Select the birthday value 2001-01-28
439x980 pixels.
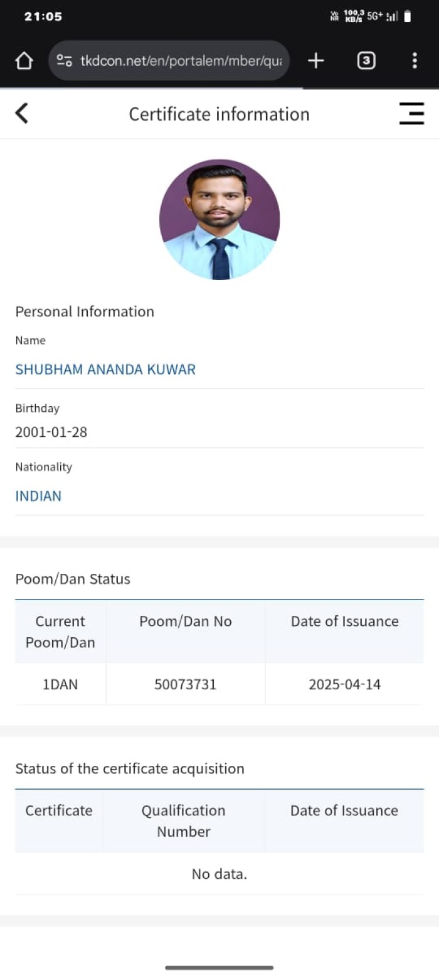tap(51, 432)
